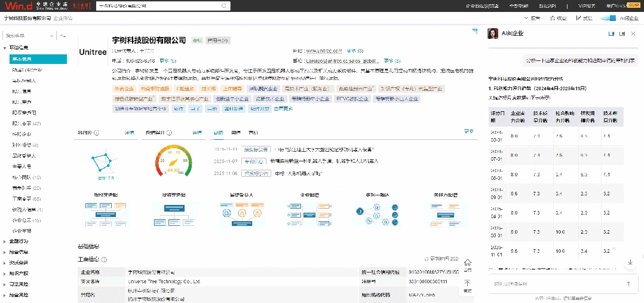Click the AI assistant avatar in the AI问企业 panel

492,33
